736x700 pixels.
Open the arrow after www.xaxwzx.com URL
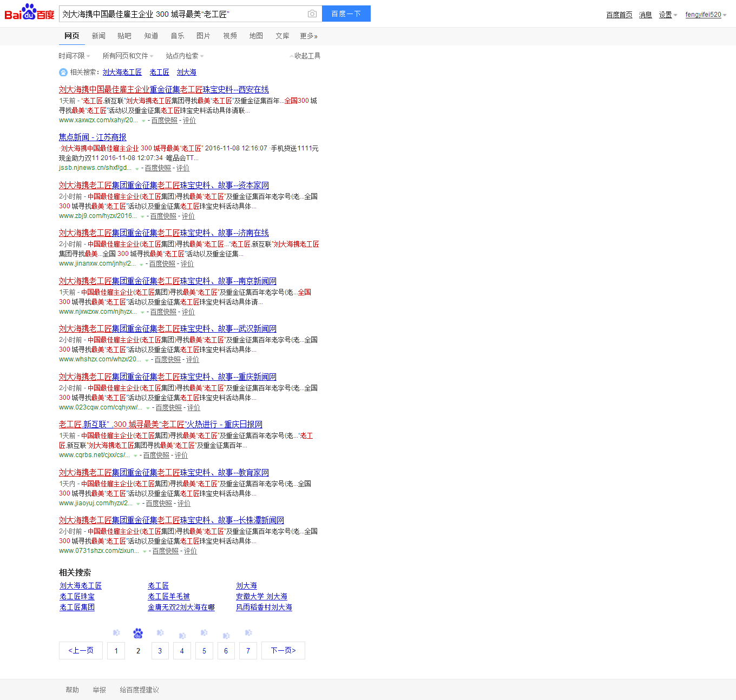pos(143,121)
